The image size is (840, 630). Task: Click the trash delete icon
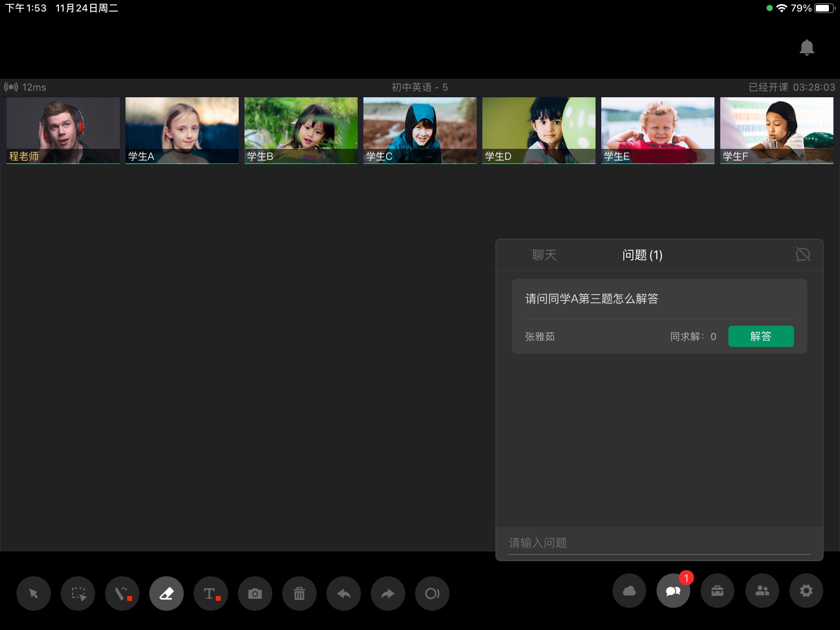coord(299,593)
